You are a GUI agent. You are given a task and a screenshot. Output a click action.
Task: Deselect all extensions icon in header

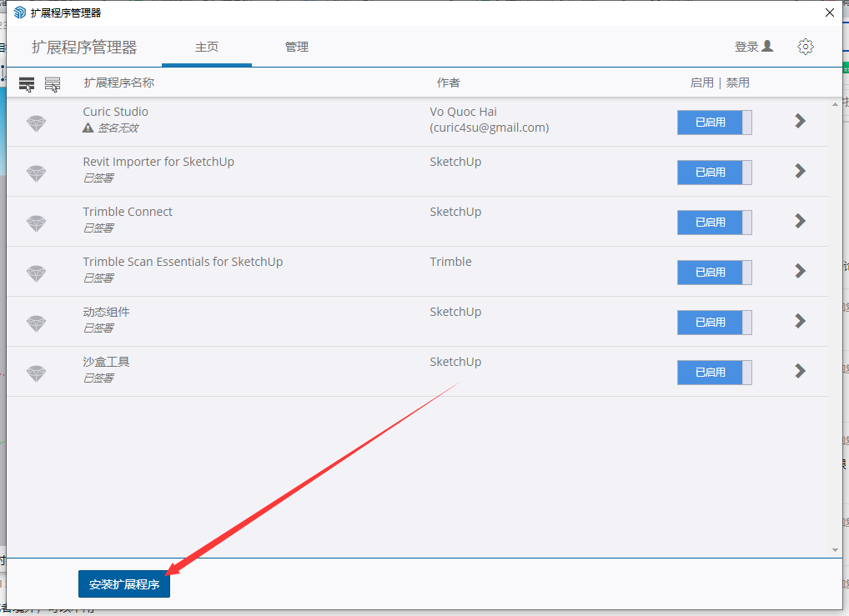53,84
